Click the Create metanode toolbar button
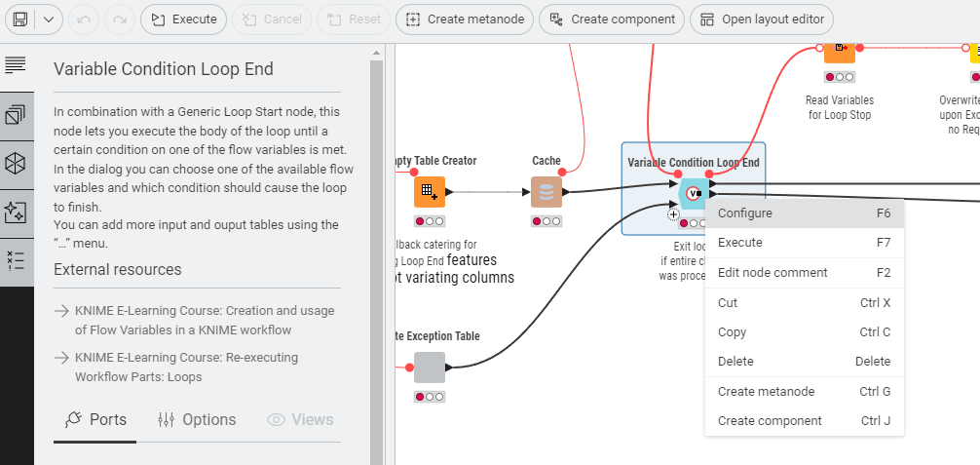980x465 pixels. coord(465,19)
